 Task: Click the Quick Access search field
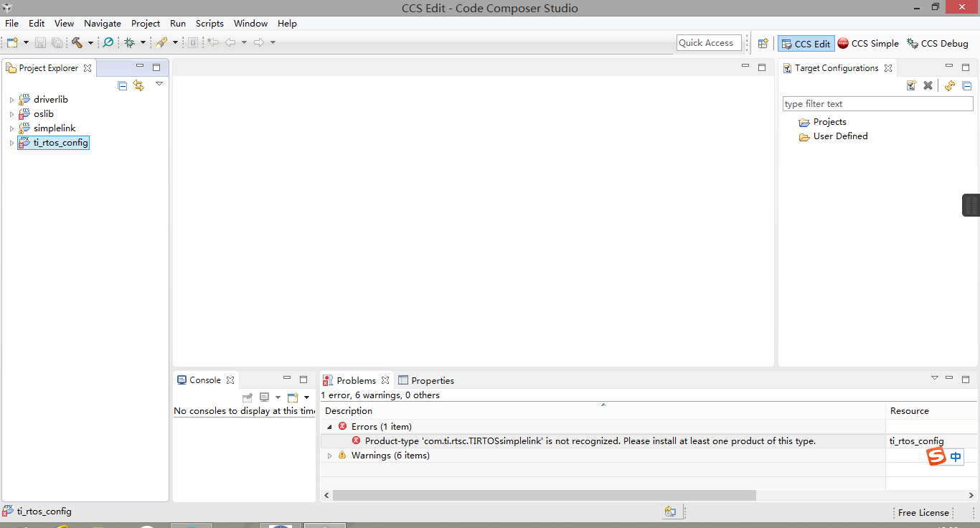click(709, 43)
